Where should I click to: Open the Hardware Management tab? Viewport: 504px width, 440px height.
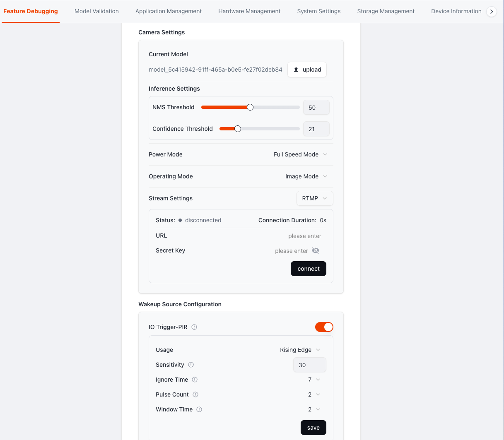249,11
